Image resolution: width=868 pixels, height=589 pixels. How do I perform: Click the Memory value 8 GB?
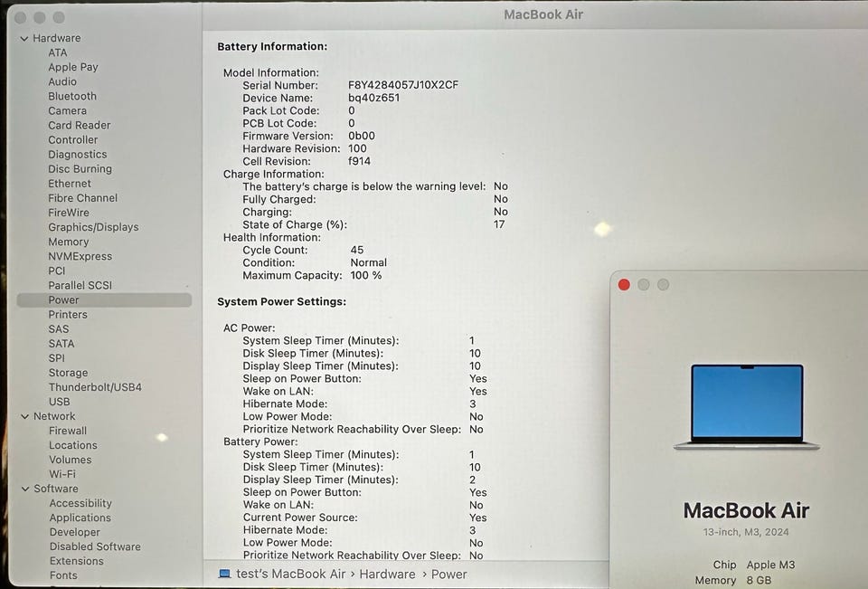click(x=759, y=580)
